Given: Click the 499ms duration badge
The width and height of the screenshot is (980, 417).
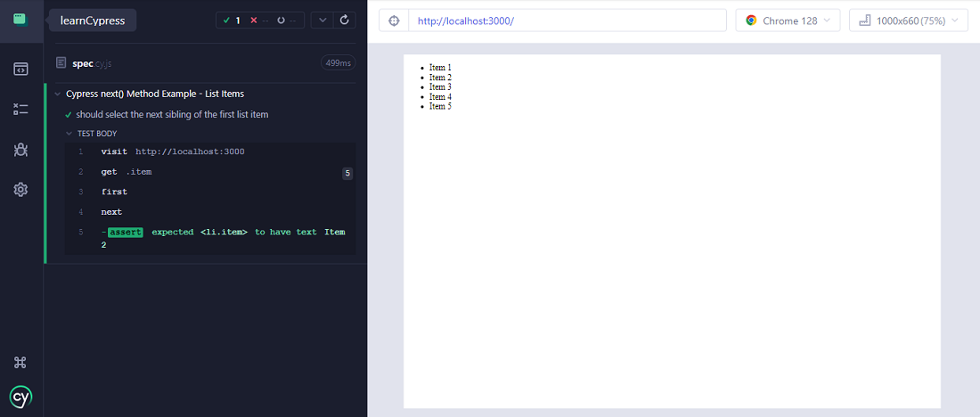Looking at the screenshot, I should (x=339, y=63).
